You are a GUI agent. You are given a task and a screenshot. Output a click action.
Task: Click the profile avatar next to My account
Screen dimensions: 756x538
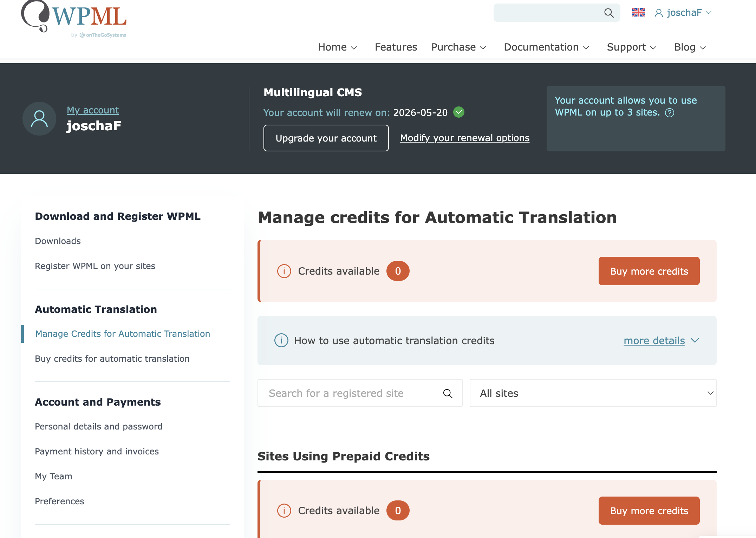39,119
